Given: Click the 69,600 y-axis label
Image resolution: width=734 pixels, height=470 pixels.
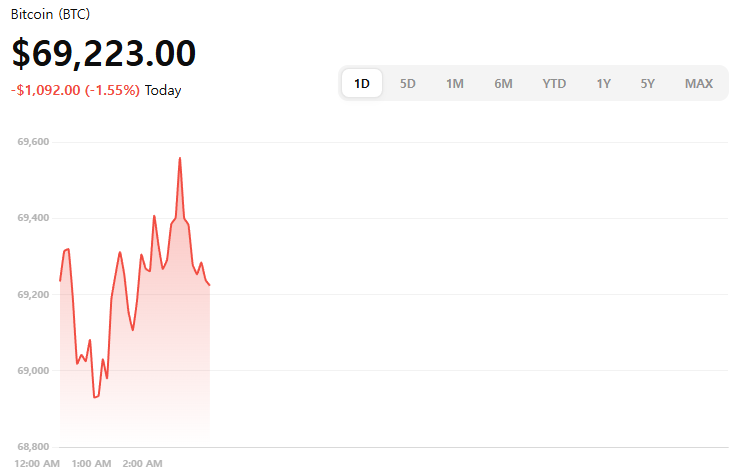Looking at the screenshot, I should tap(34, 142).
